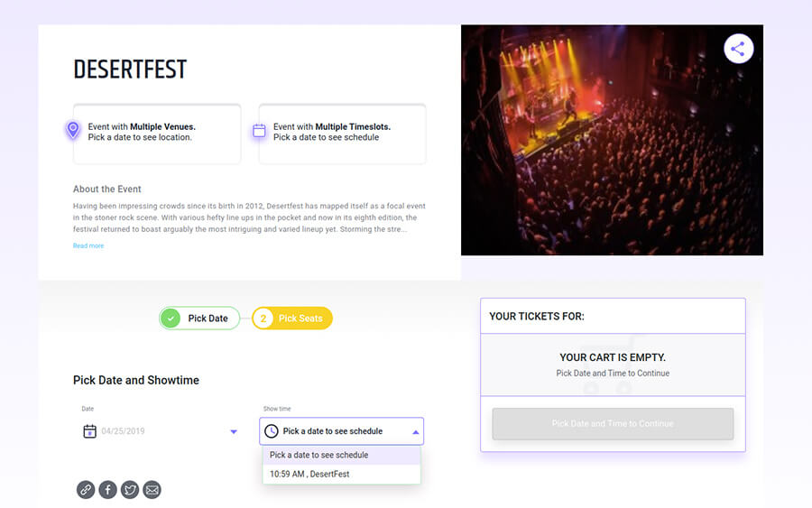
Task: Copy event link with chain icon
Action: pos(86,489)
